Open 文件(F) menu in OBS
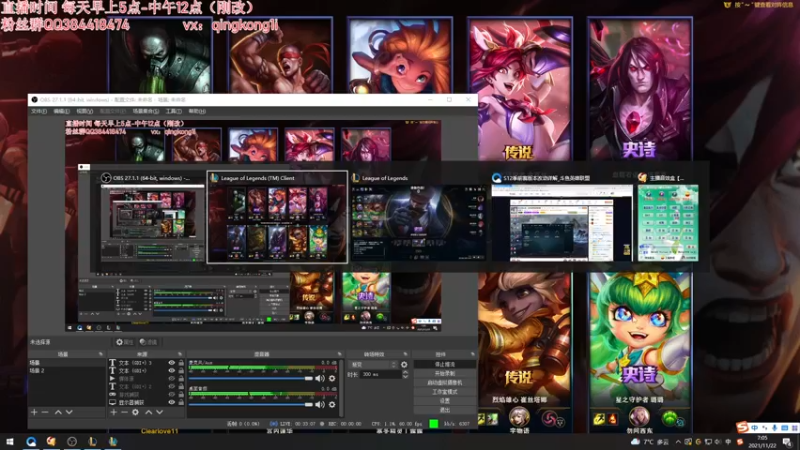 39,111
